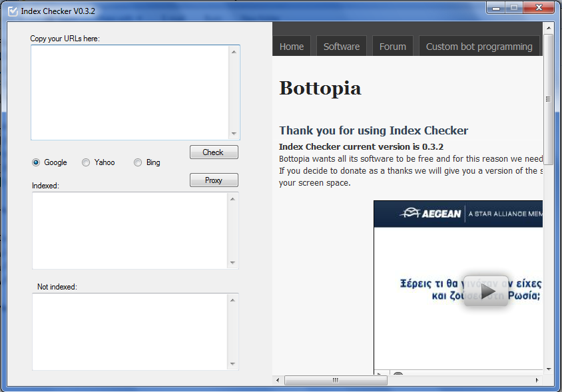
Task: Minimize the Index Checker window
Action: (x=496, y=8)
